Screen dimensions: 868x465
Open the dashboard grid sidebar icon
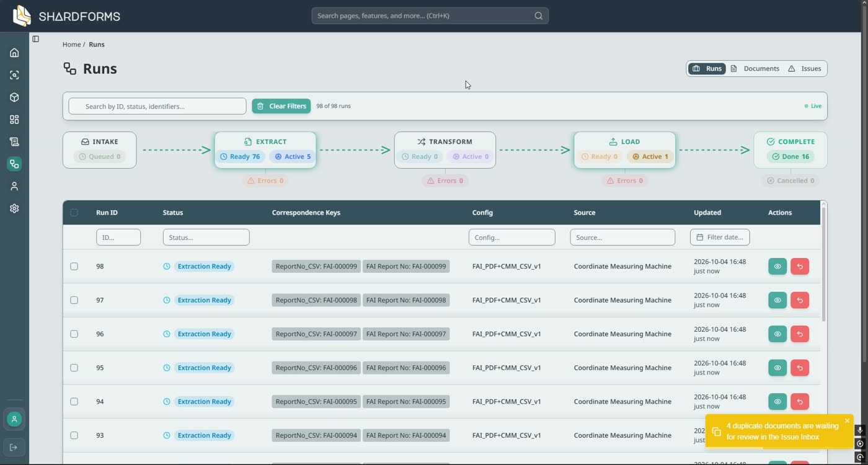[14, 120]
